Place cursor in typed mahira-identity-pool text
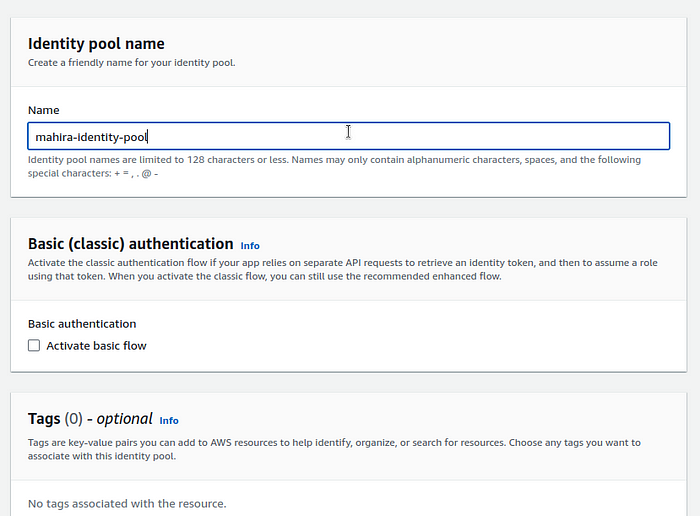 [x=92, y=137]
